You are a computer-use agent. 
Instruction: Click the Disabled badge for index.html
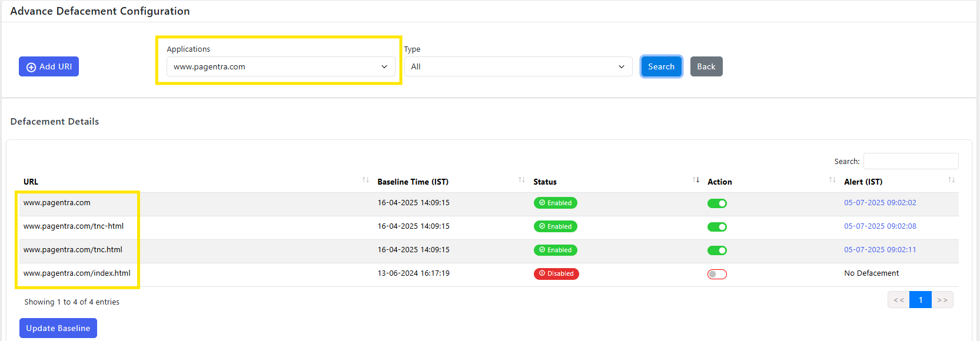556,273
